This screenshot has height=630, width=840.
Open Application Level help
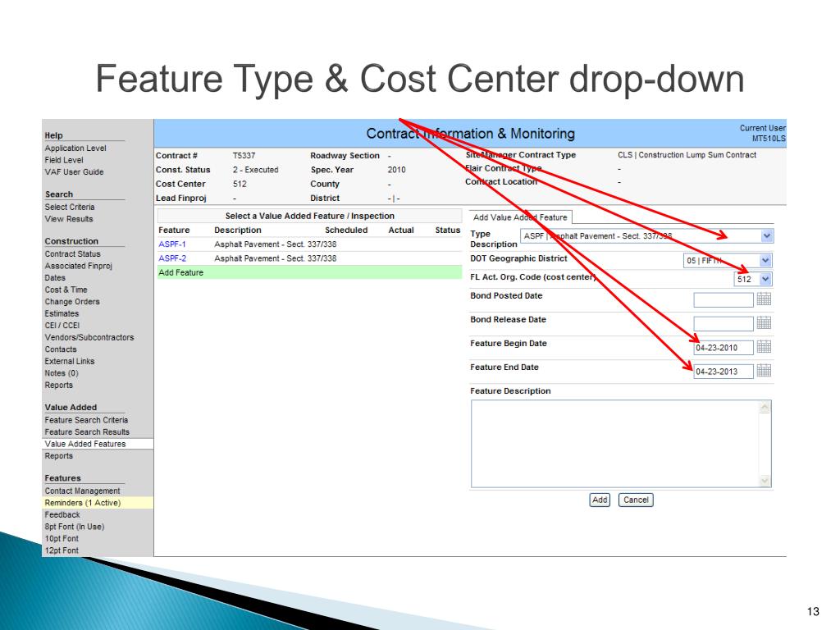point(75,148)
